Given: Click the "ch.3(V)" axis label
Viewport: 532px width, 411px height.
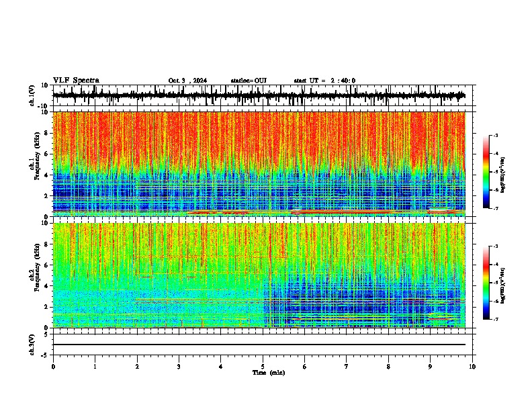Looking at the screenshot, I should [x=32, y=345].
